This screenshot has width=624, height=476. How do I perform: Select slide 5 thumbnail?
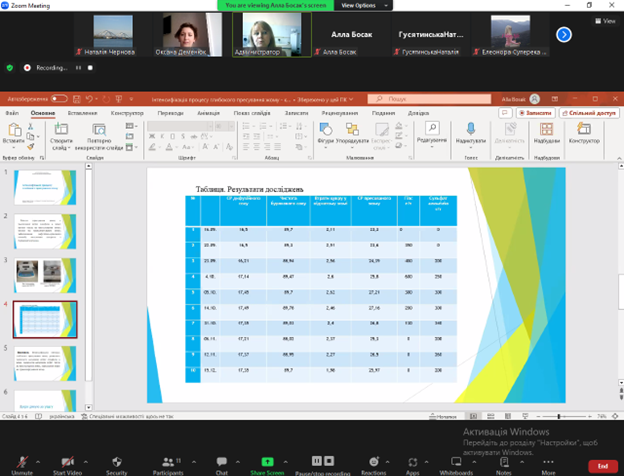tap(45, 363)
